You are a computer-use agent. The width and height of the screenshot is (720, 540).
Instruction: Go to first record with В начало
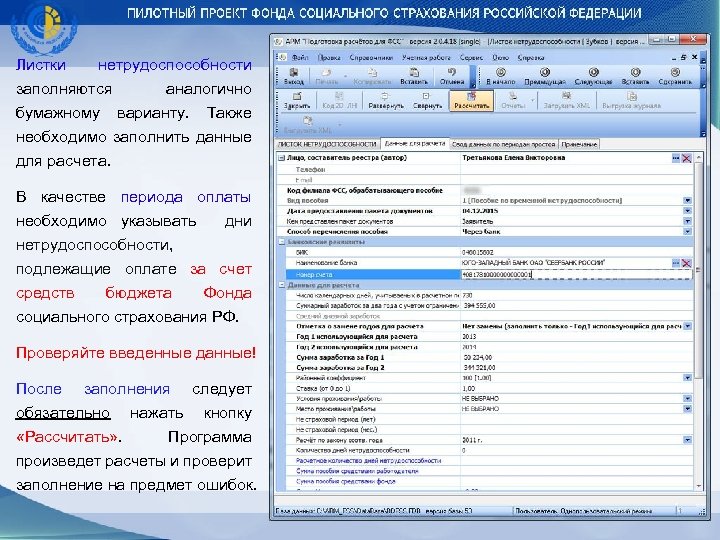click(501, 76)
